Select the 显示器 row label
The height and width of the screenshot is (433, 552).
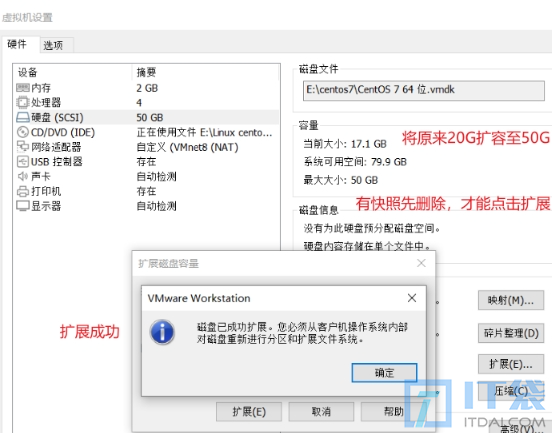click(x=46, y=206)
